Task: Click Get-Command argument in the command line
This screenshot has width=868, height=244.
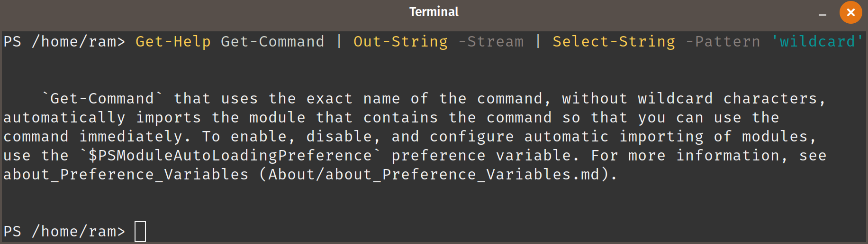Action: [272, 42]
